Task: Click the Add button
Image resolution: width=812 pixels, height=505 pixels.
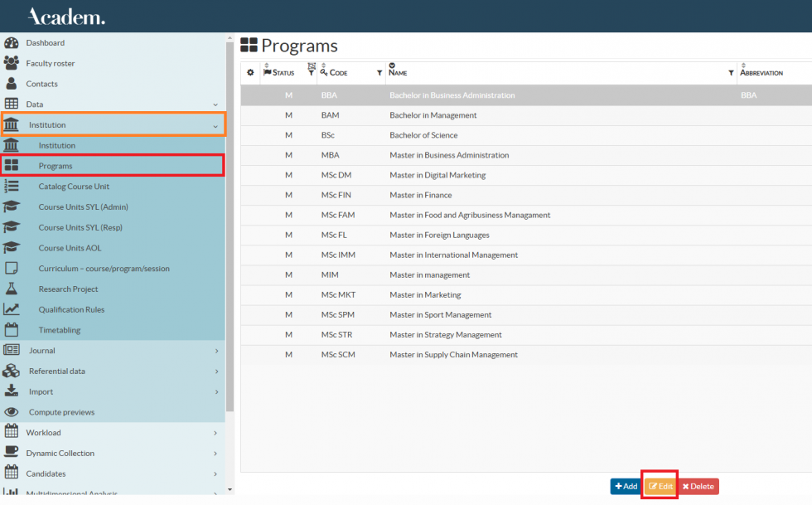Action: coord(625,487)
